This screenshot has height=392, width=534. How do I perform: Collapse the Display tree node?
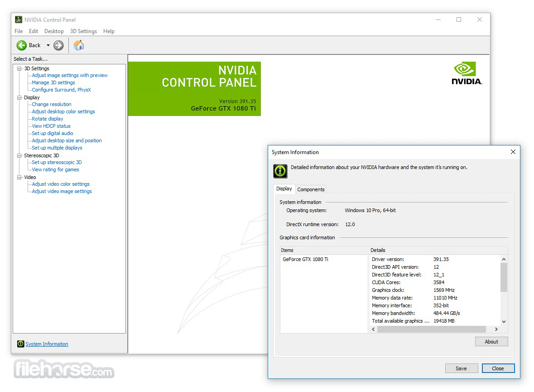19,97
